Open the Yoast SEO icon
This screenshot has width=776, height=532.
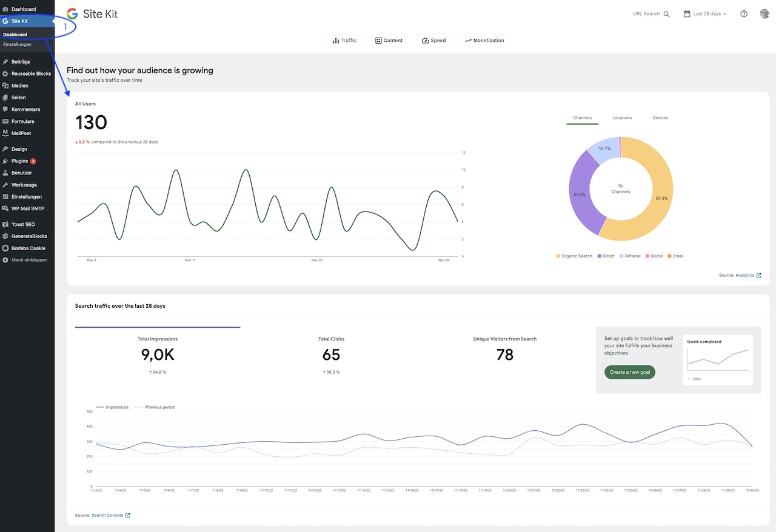click(5, 225)
